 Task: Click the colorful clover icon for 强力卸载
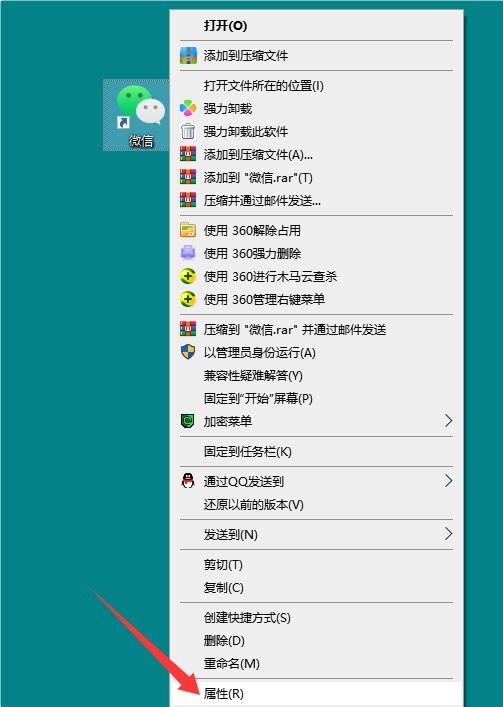(188, 108)
